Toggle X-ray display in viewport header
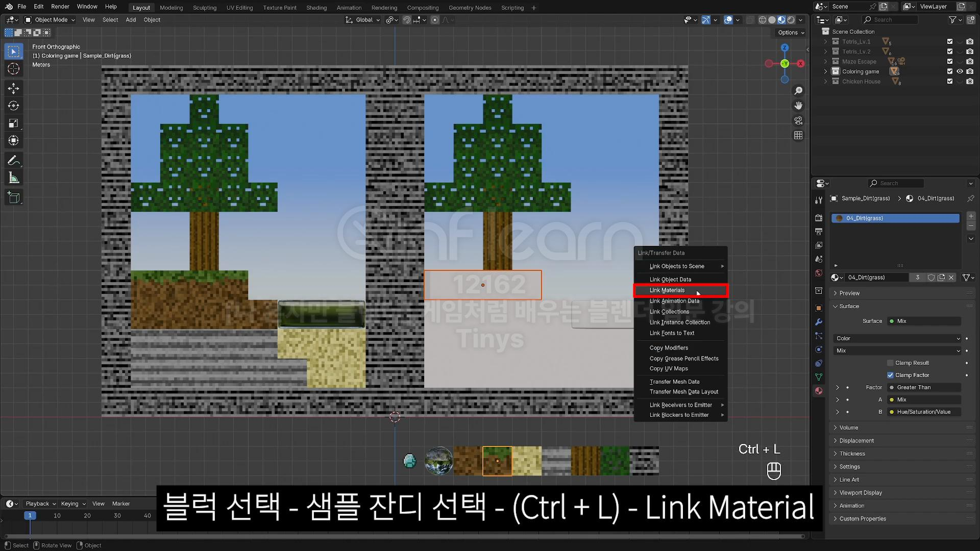 750,20
